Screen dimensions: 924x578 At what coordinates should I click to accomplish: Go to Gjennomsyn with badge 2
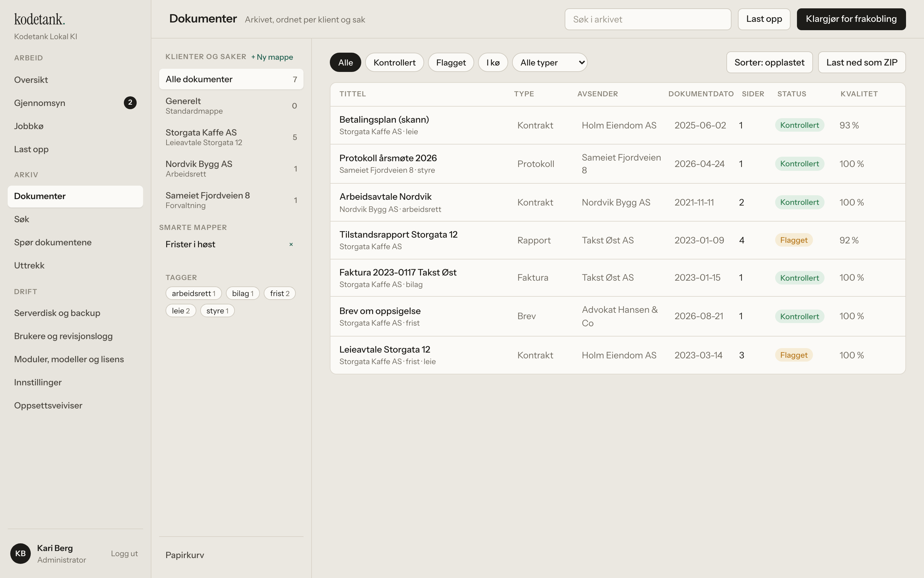[x=75, y=103]
